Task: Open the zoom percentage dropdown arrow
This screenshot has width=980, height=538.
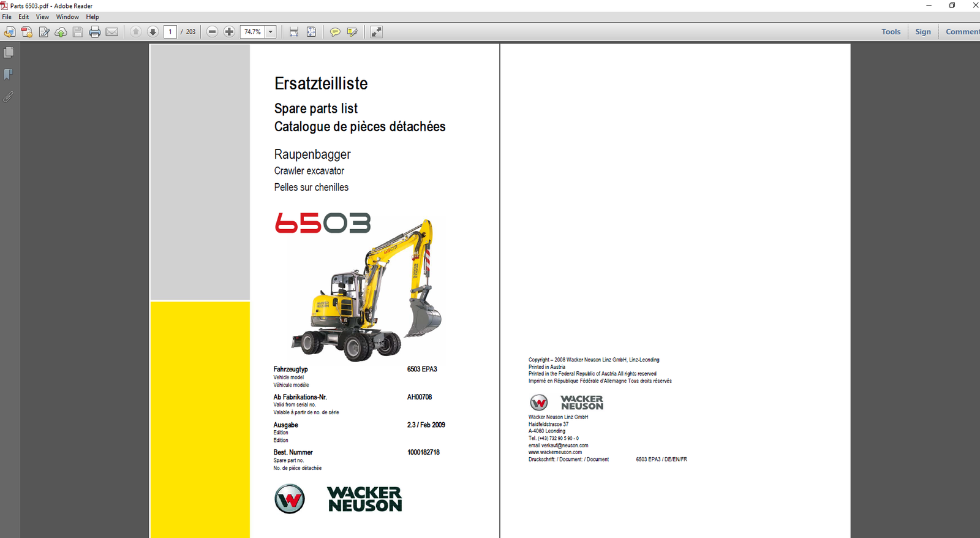Action: 271,32
